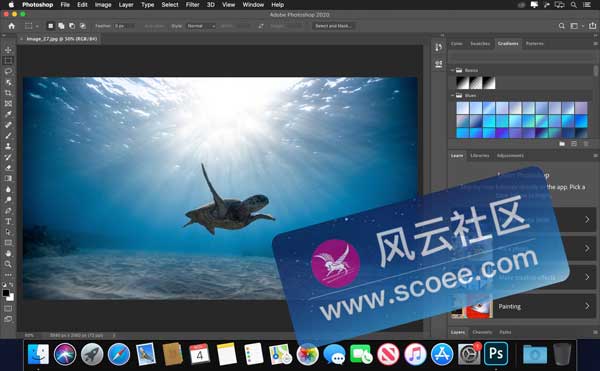
Task: Switch to the Channels tab
Action: tap(482, 332)
